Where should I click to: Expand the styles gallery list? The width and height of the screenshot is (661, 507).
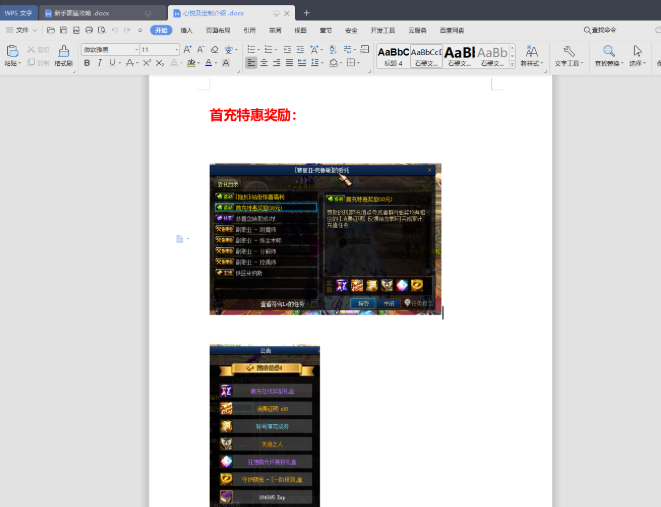tap(513, 64)
